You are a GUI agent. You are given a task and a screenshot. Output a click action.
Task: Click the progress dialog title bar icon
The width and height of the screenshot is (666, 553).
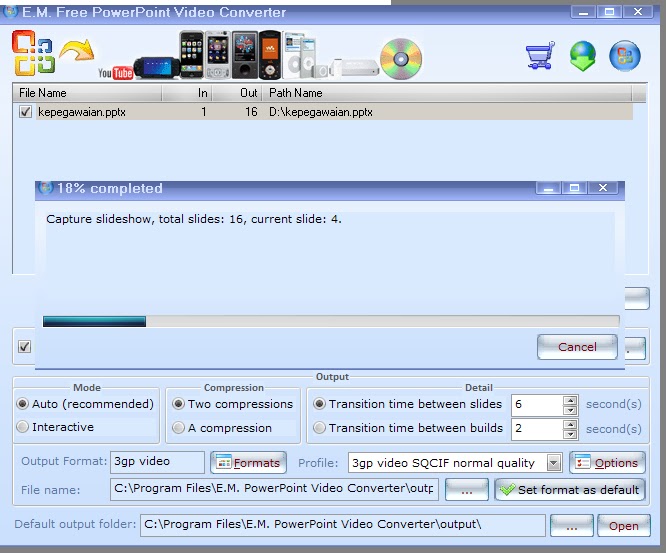pyautogui.click(x=45, y=187)
